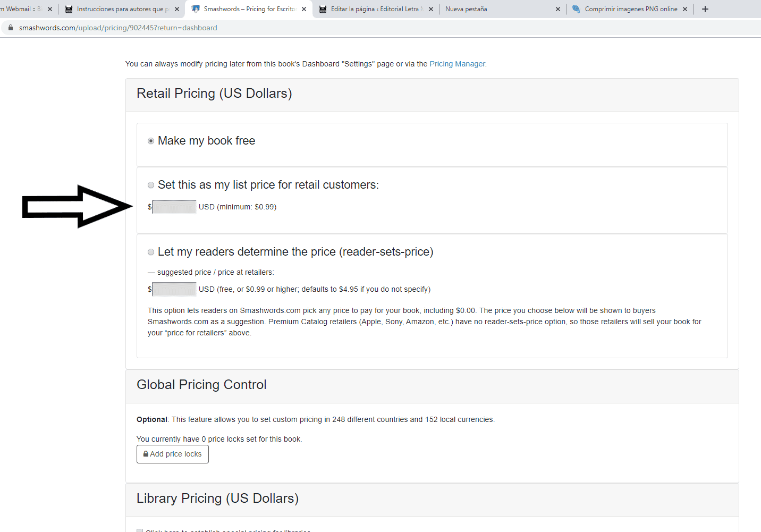Switch to the Webmail tab
This screenshot has height=532, width=761.
click(x=20, y=9)
